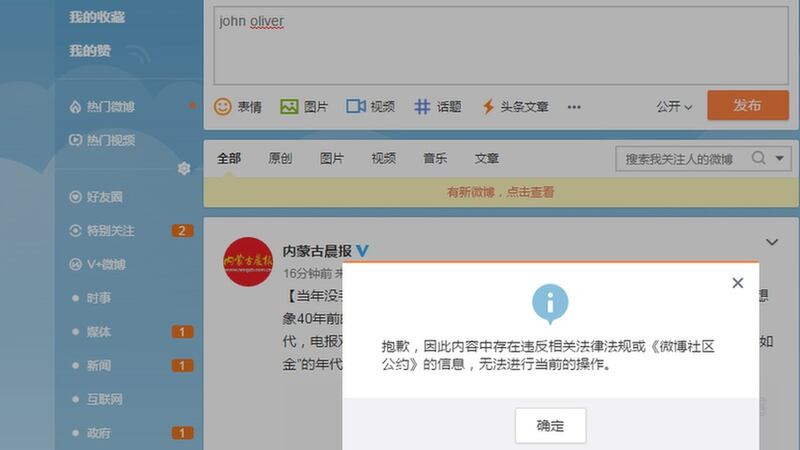Open 头条文章 headline article editor
The height and width of the screenshot is (450, 800).
coord(515,107)
